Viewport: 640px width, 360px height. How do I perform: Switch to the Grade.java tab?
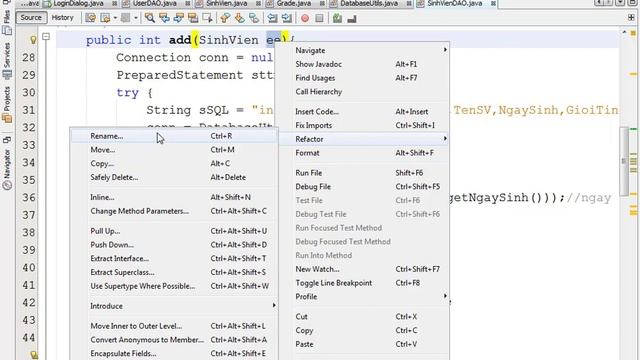click(293, 4)
